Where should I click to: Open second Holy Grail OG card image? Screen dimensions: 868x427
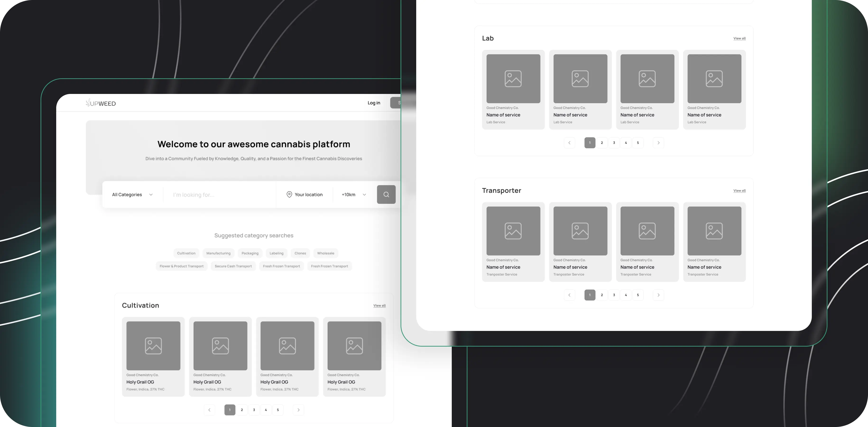click(x=220, y=346)
